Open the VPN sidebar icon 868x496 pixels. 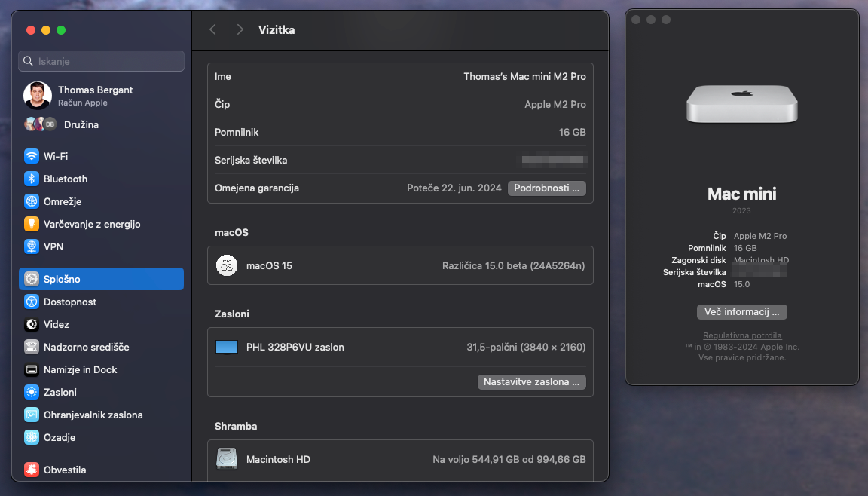point(31,246)
